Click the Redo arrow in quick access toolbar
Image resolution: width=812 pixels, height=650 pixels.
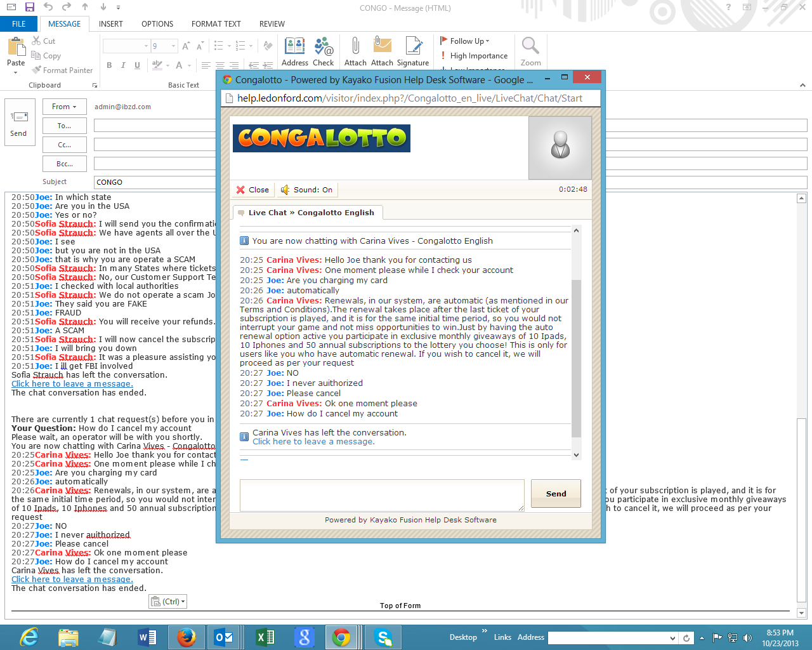(67, 7)
